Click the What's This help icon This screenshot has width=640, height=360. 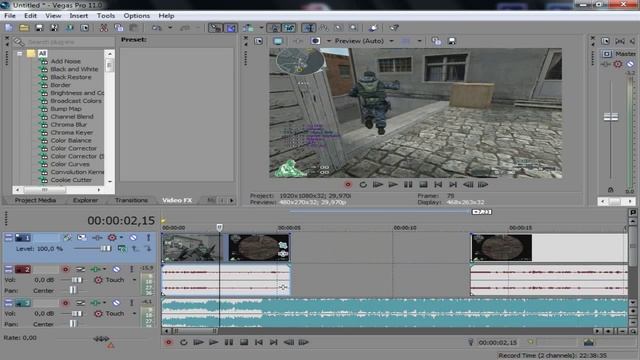pyautogui.click(x=393, y=28)
